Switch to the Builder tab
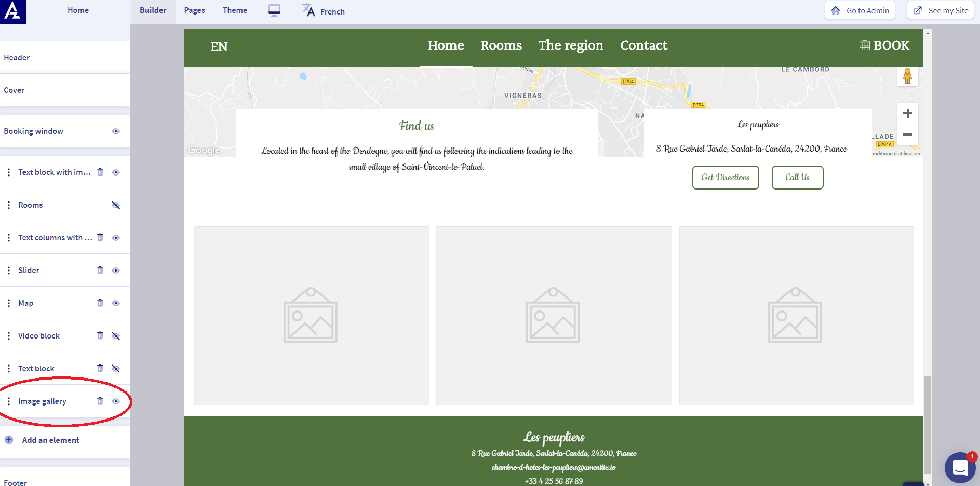The image size is (980, 486). coord(153,10)
